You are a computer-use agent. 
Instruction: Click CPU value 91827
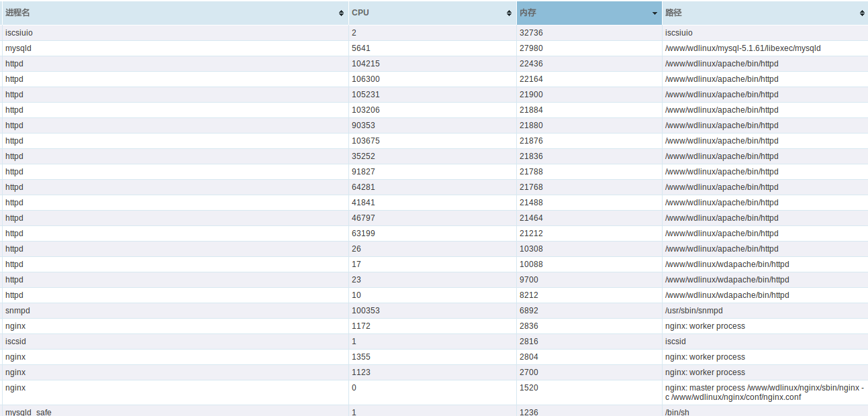click(363, 172)
